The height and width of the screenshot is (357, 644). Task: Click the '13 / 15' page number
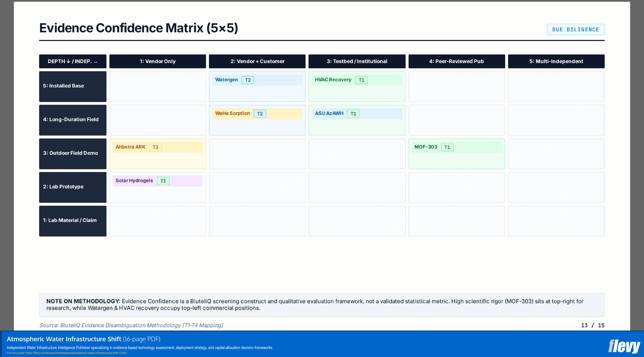tap(593, 325)
